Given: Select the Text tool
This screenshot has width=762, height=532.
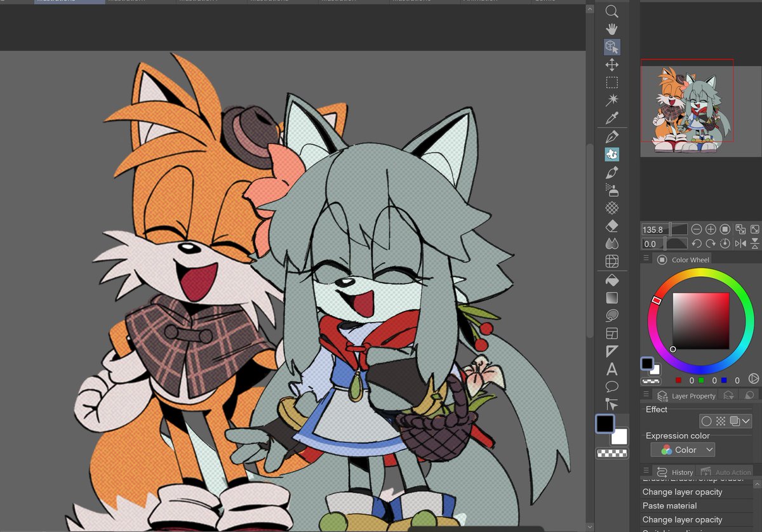Looking at the screenshot, I should coord(612,368).
